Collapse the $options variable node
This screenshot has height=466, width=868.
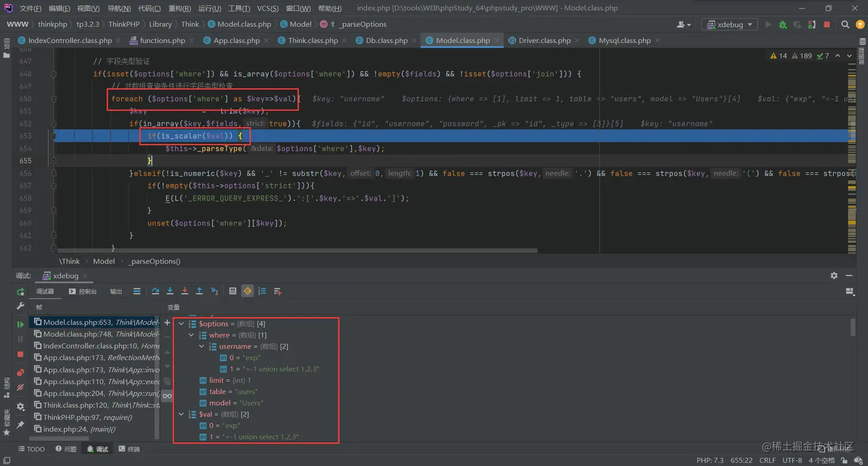coord(181,324)
